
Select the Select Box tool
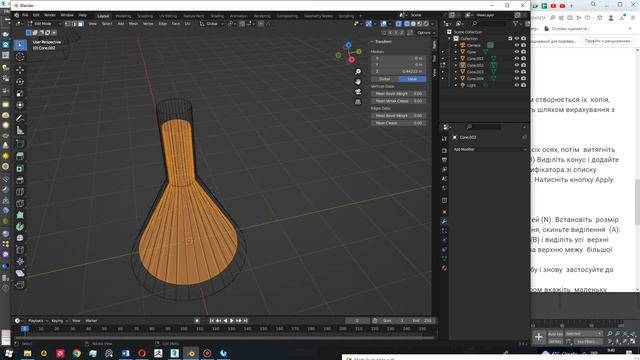point(20,45)
